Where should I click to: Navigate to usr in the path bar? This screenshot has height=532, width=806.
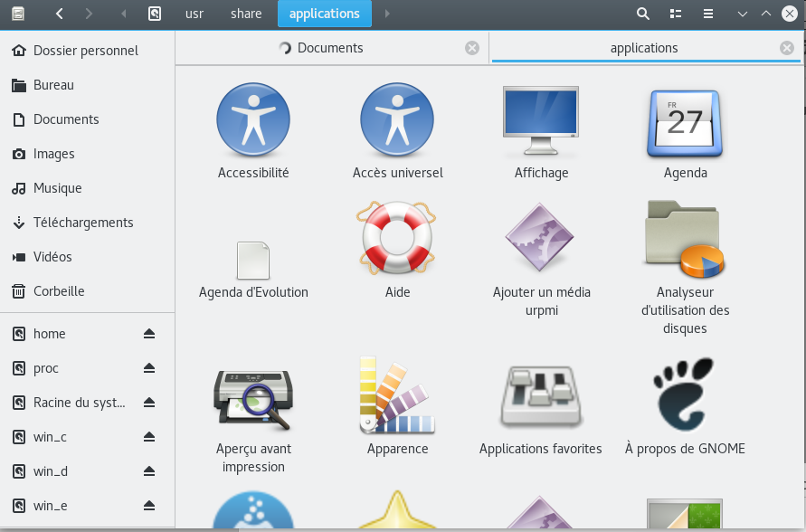coord(194,14)
